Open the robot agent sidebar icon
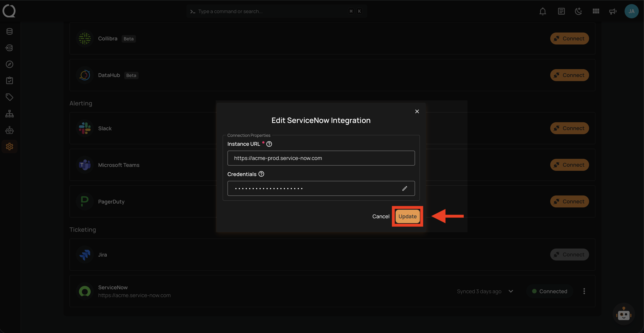The width and height of the screenshot is (644, 333). pos(10,130)
